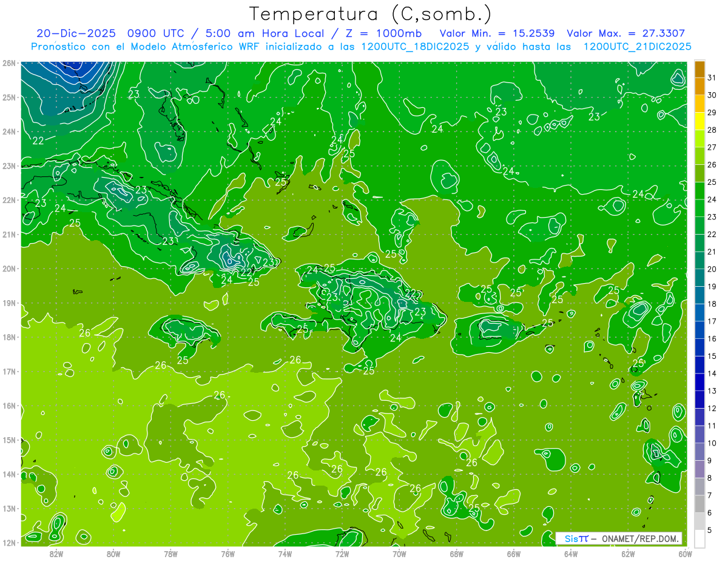Click the '5' label on the color scale
728x562 pixels.
(710, 530)
